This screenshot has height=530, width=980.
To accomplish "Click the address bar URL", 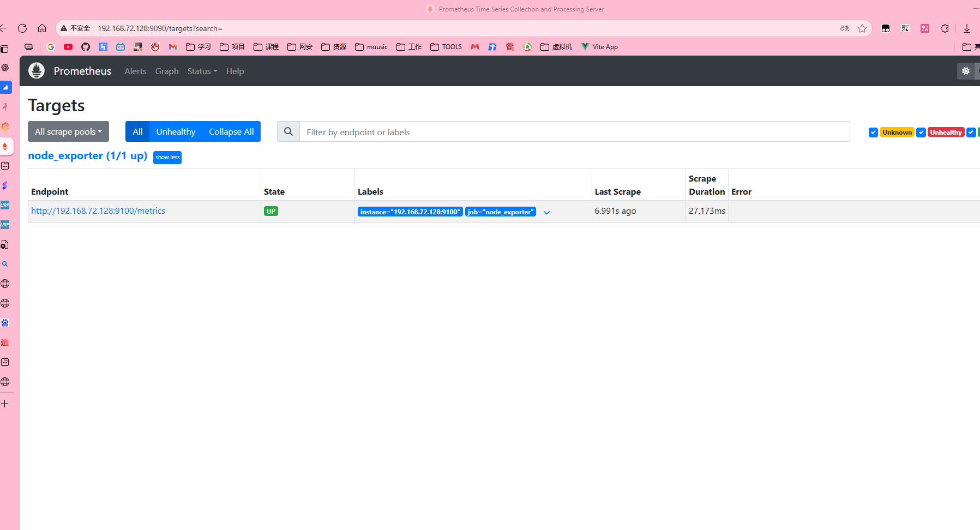I will (x=160, y=28).
